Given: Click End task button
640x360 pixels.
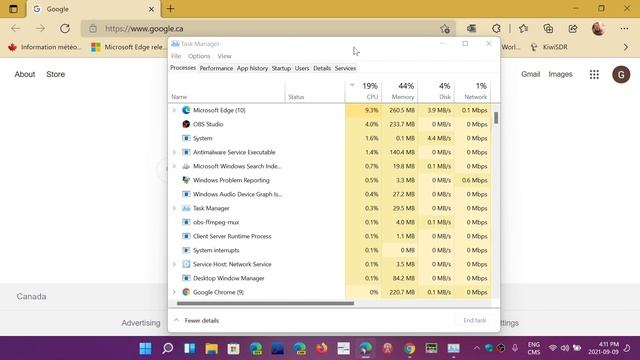Looking at the screenshot, I should [475, 320].
